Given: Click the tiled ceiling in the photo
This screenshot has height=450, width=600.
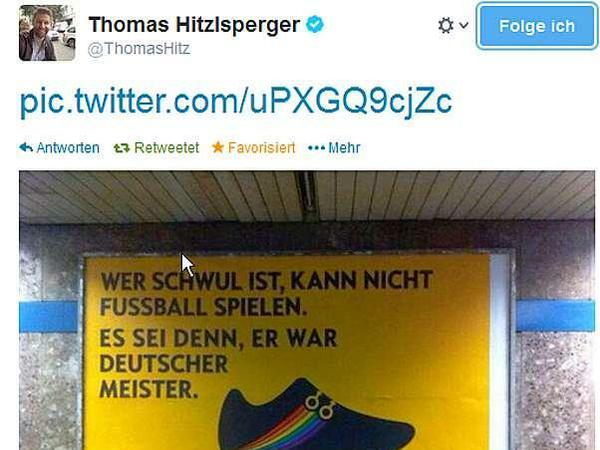Looking at the screenshot, I should (307, 196).
